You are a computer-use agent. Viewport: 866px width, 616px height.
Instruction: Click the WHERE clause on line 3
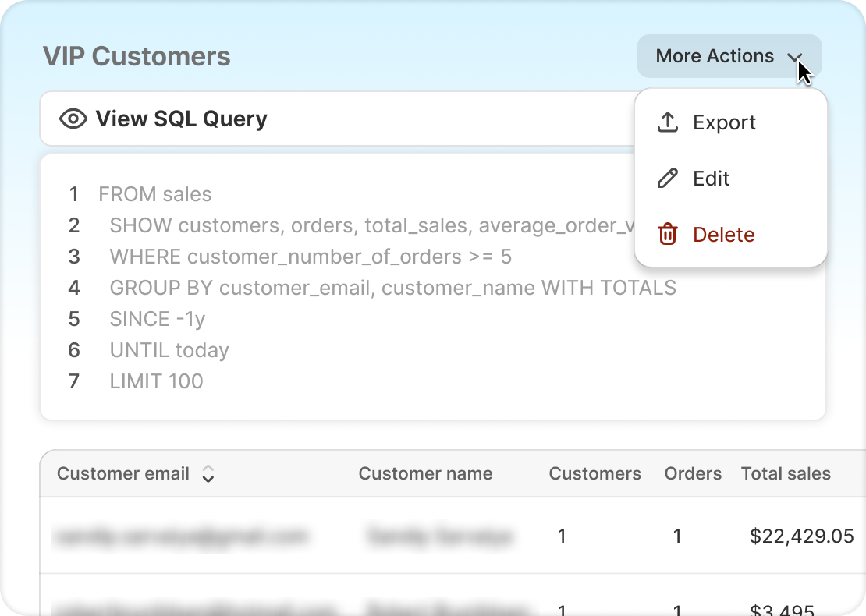tap(311, 257)
